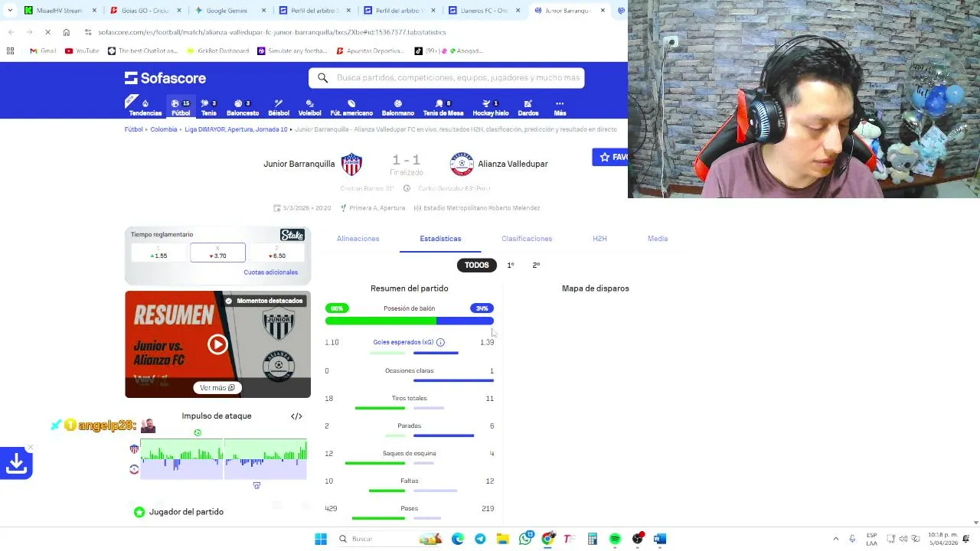Click Jugador del partido heading

[186, 512]
